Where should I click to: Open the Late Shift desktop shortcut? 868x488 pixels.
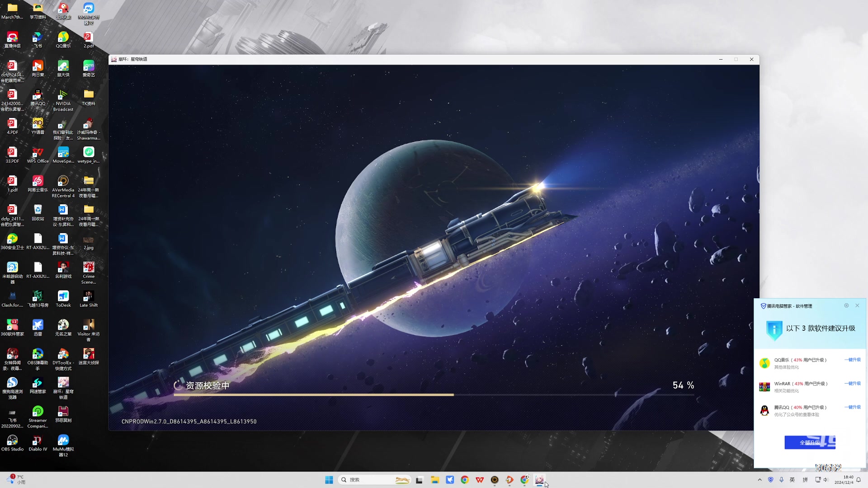pyautogui.click(x=89, y=299)
